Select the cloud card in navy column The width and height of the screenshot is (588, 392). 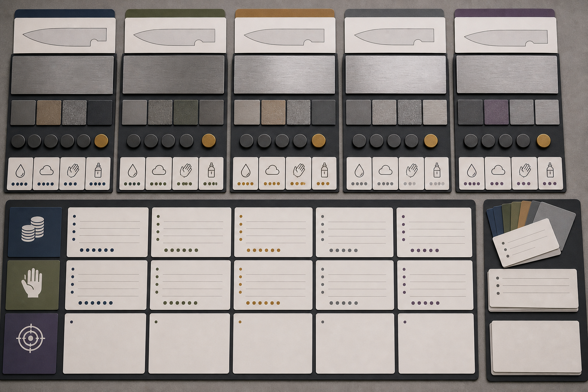46,173
